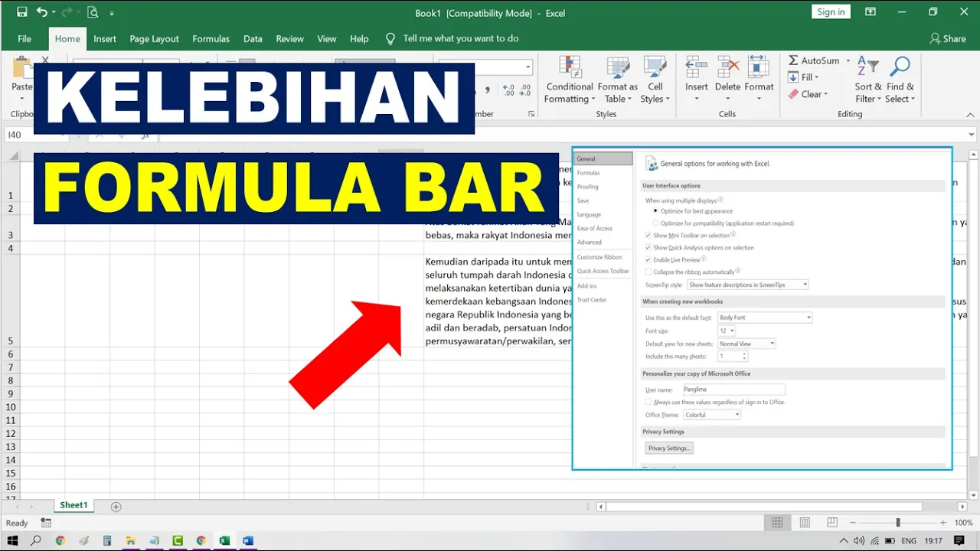Open Conditional Formatting in Styles group

point(570,80)
